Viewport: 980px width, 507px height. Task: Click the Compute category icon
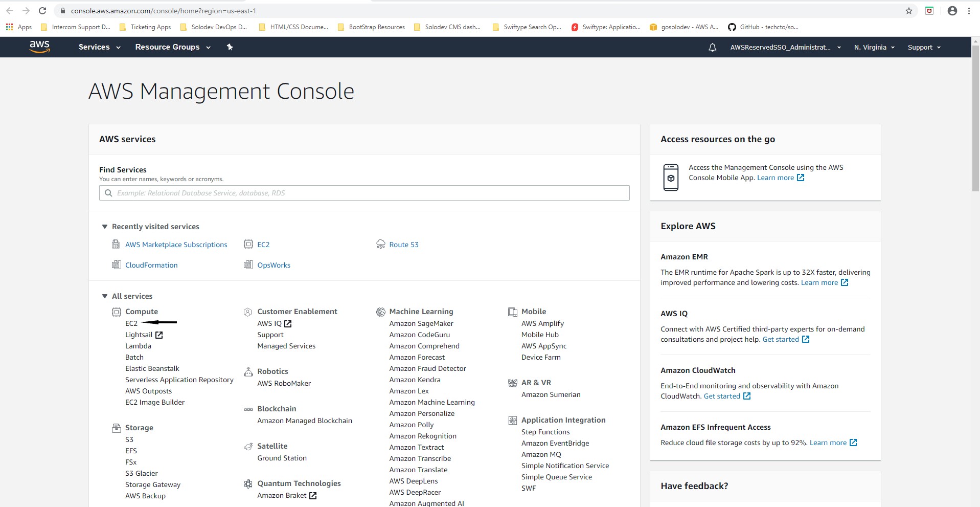117,312
